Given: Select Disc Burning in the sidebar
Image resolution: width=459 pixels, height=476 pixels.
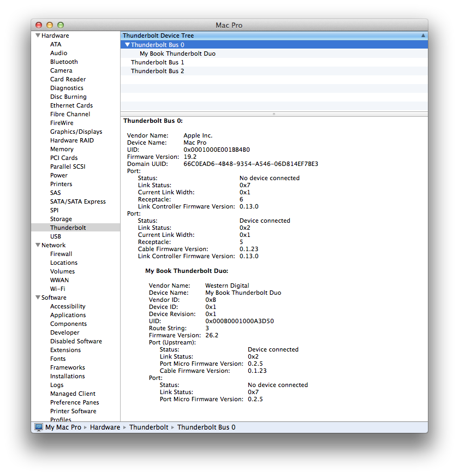Looking at the screenshot, I should click(x=68, y=97).
